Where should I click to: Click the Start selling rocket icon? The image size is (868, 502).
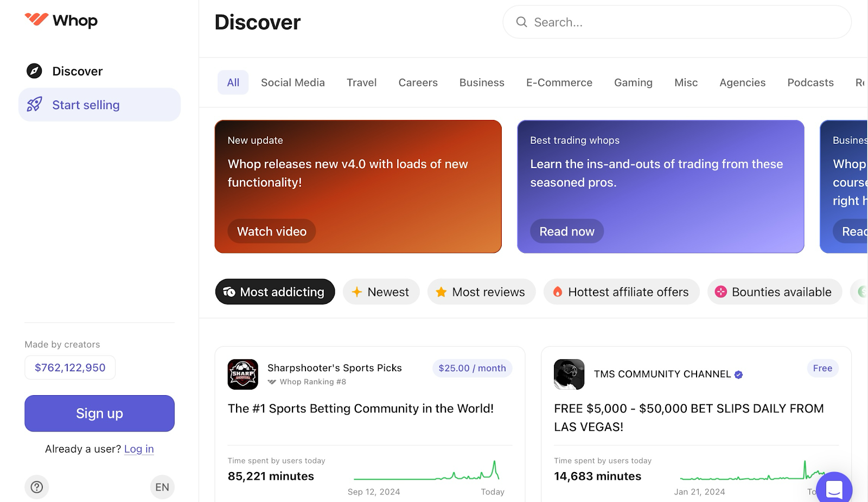(34, 104)
